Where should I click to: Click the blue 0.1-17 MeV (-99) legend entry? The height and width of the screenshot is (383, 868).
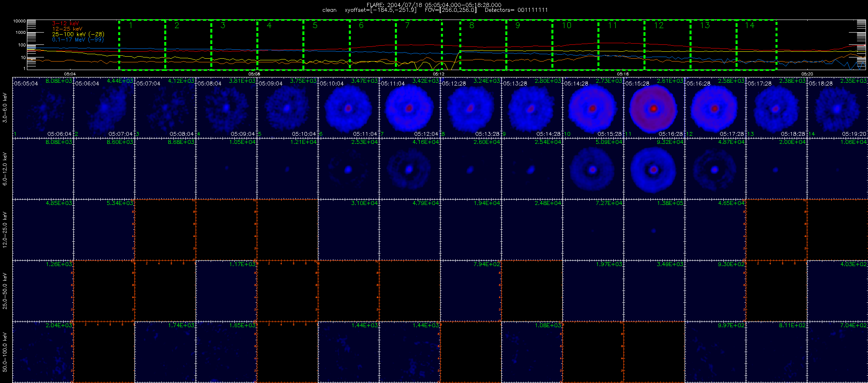tap(78, 40)
